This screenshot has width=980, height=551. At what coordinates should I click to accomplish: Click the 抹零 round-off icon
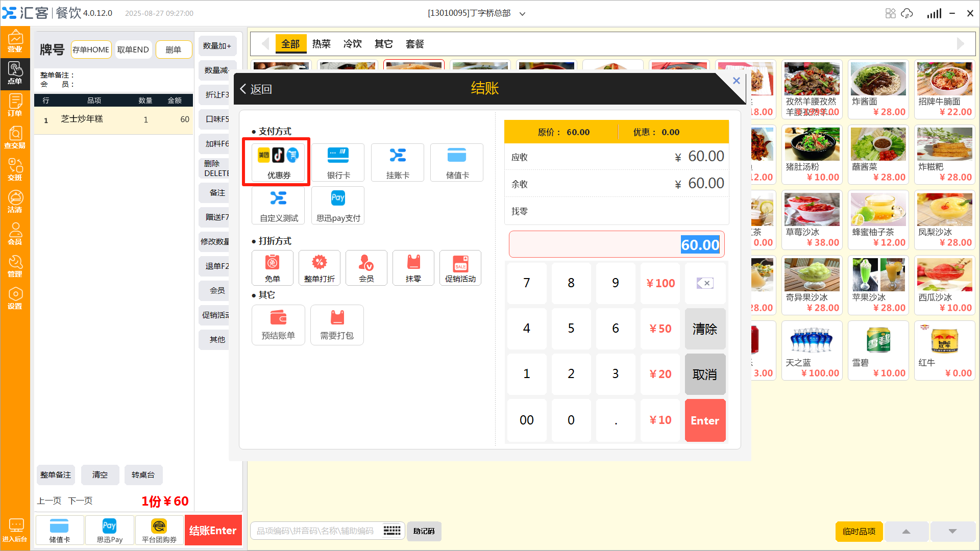point(413,268)
